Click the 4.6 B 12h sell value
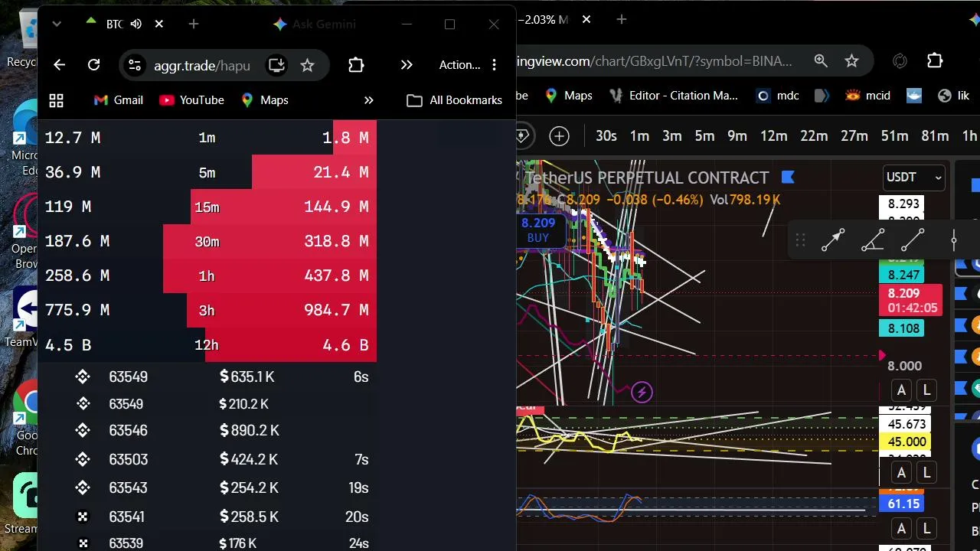The height and width of the screenshot is (551, 980). 345,345
